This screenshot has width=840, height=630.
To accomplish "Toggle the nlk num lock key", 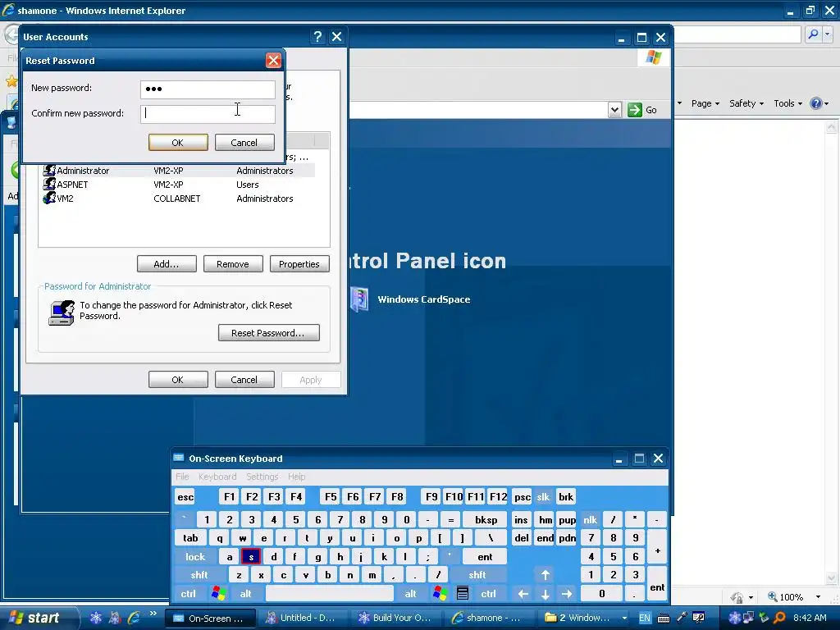I will pyautogui.click(x=590, y=519).
